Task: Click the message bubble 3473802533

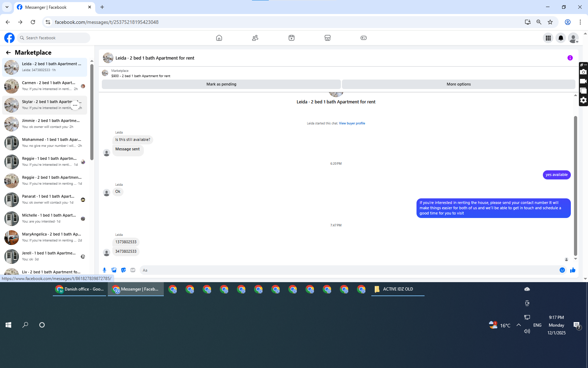Action: [126, 251]
